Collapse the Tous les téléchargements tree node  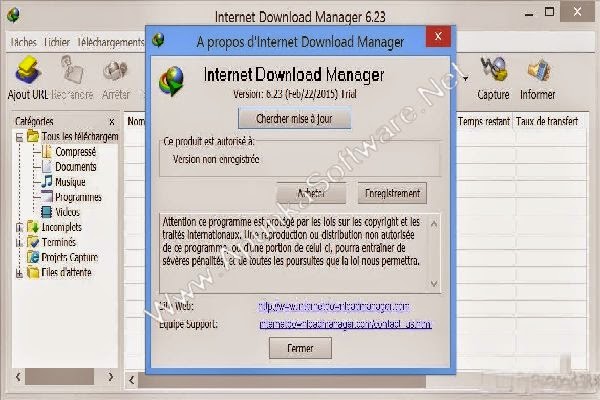19,137
